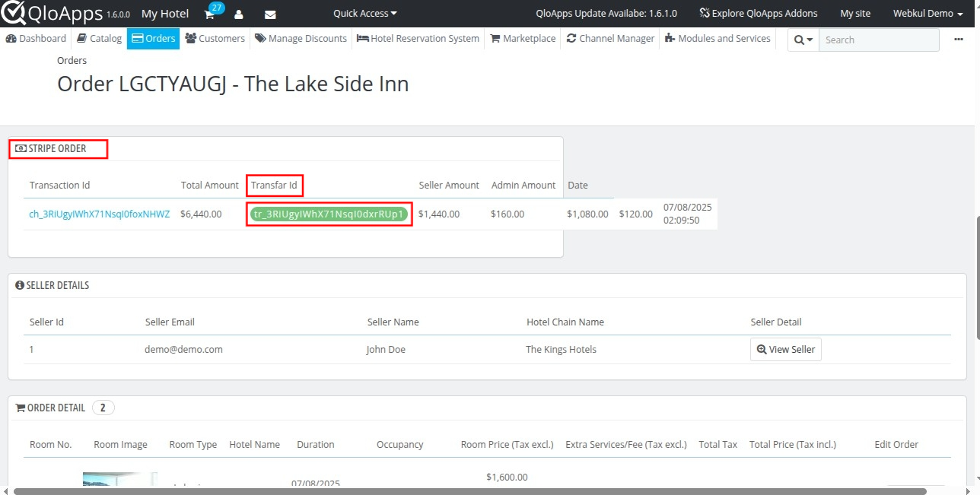Expand the Quick Access dropdown

tap(365, 14)
